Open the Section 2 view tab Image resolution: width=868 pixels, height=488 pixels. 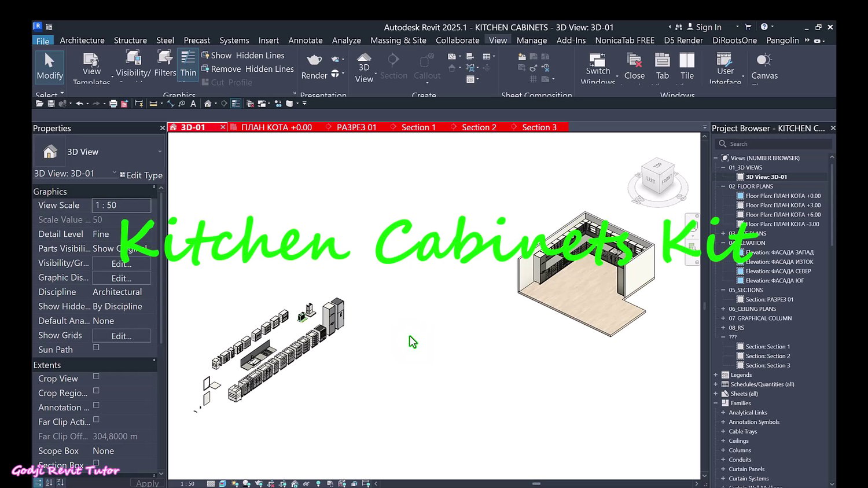(x=479, y=127)
